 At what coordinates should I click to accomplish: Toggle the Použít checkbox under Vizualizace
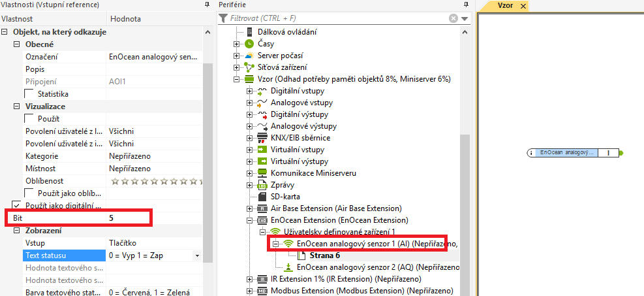[29, 118]
